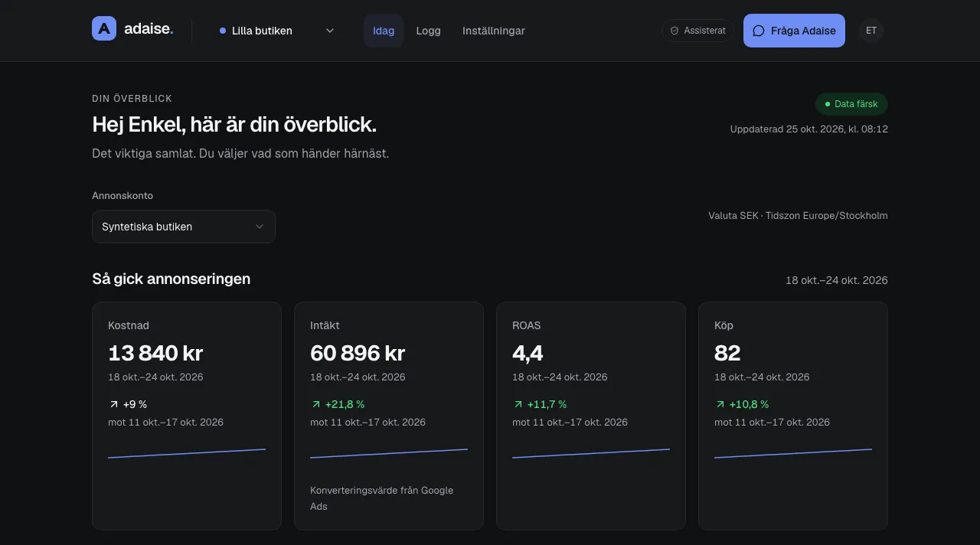
Task: Click the 'Så gick annonseringen' heading
Action: (x=171, y=279)
